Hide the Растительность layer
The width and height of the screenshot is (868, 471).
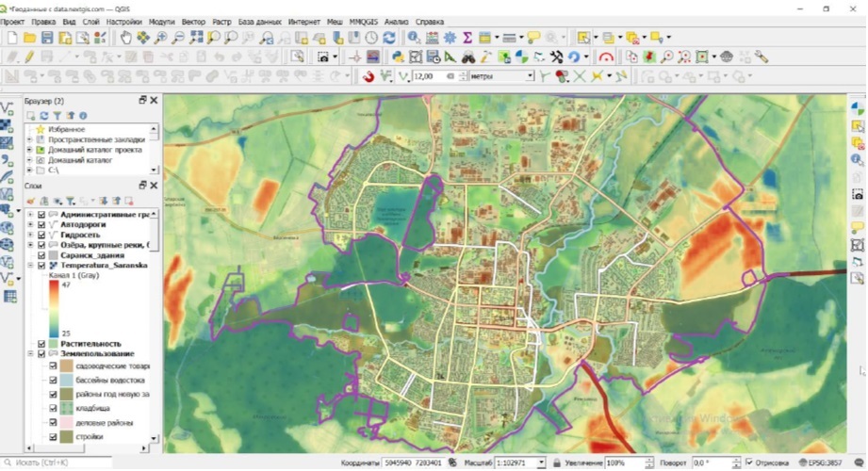coord(41,345)
